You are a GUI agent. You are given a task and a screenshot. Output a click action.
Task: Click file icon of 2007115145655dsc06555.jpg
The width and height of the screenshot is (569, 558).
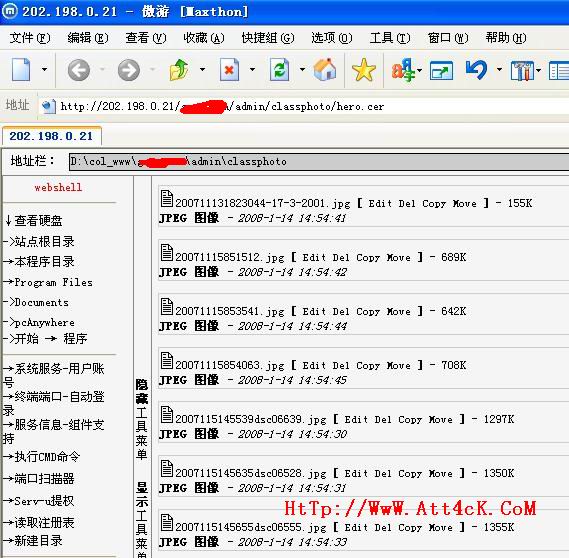pos(167,522)
